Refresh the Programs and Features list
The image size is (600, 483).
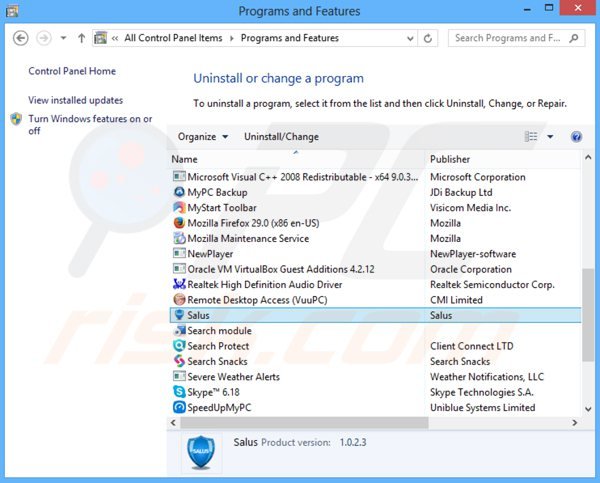click(428, 38)
